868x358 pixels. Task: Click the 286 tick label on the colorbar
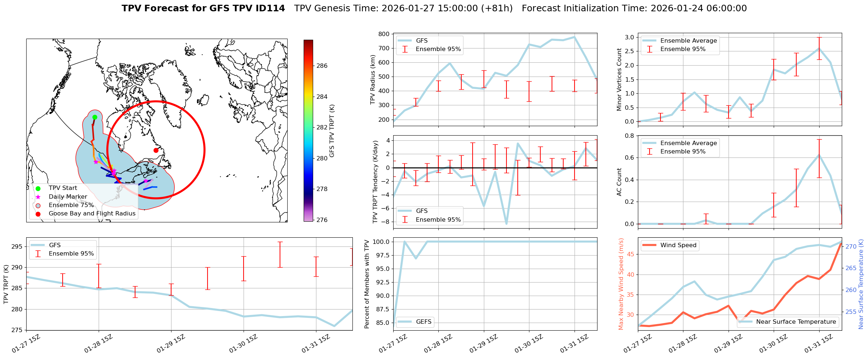(x=322, y=66)
